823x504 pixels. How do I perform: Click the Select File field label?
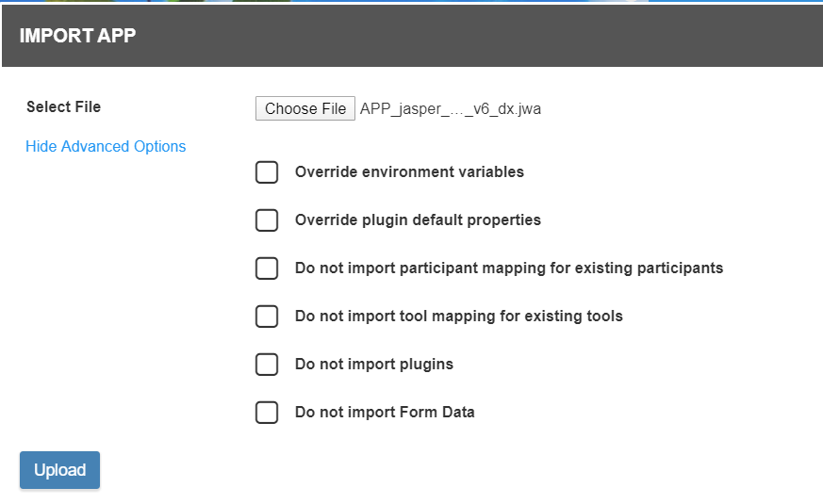63,106
